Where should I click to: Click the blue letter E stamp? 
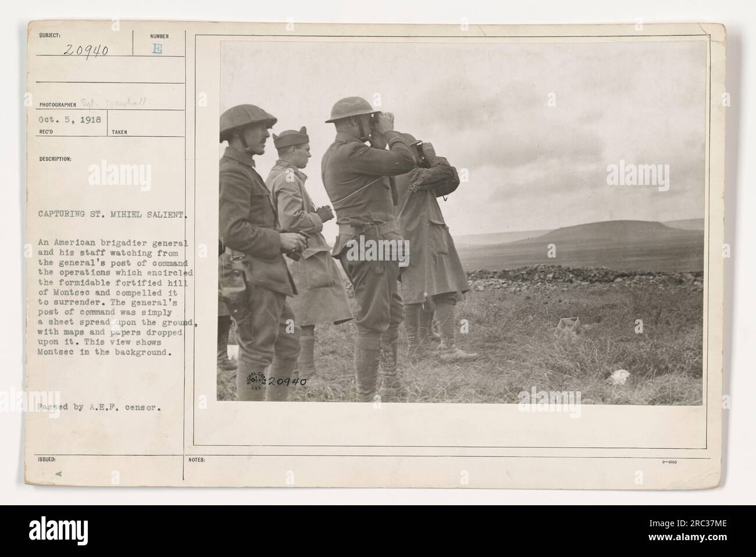157,49
